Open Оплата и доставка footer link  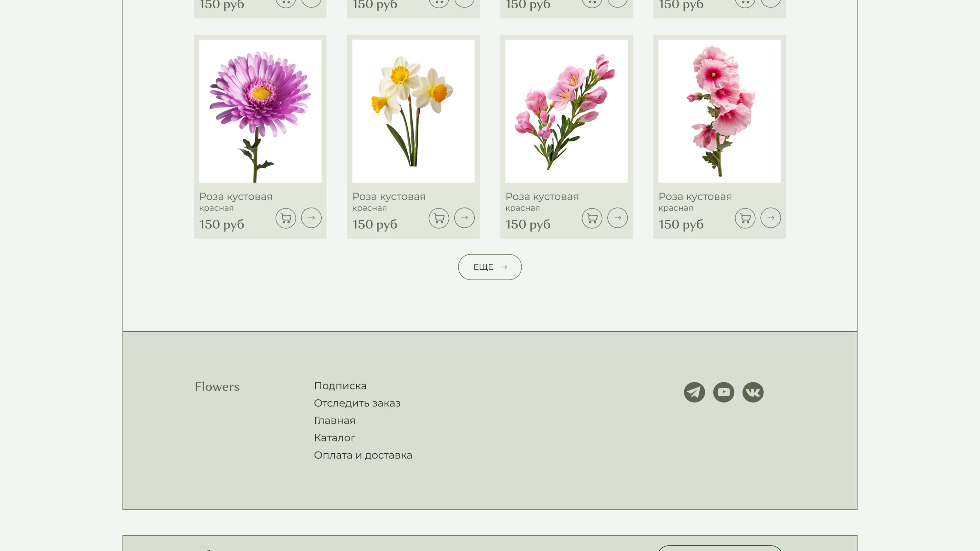pyautogui.click(x=363, y=455)
